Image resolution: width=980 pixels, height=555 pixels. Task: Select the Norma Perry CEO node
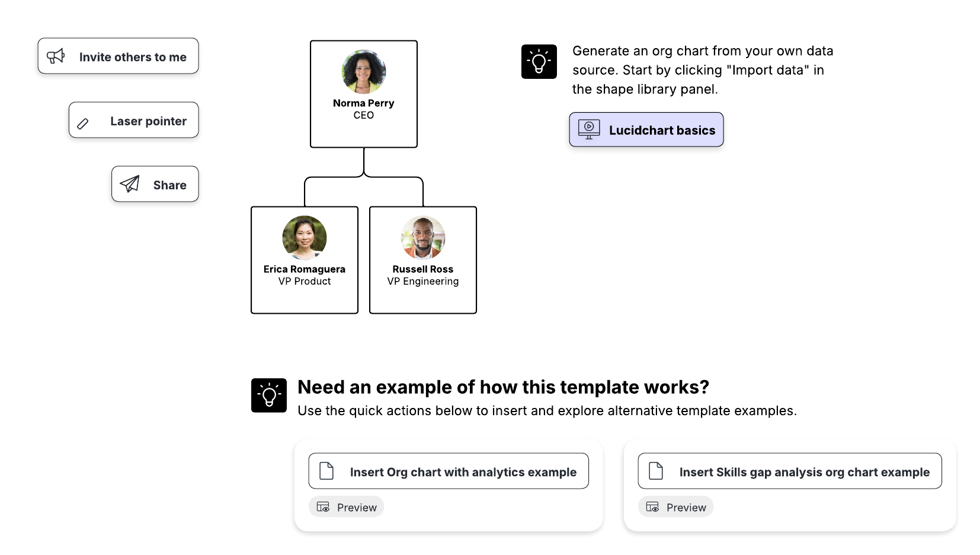click(x=363, y=94)
